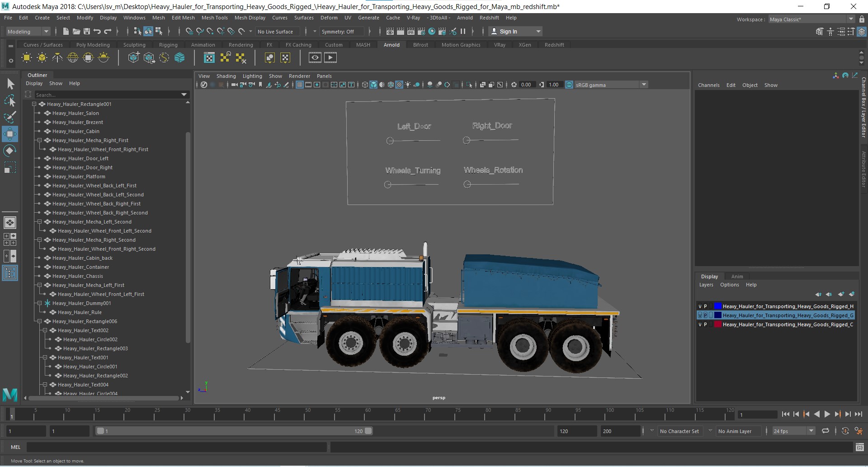868x467 pixels.
Task: Switch to four view layout
Action: coord(10,239)
